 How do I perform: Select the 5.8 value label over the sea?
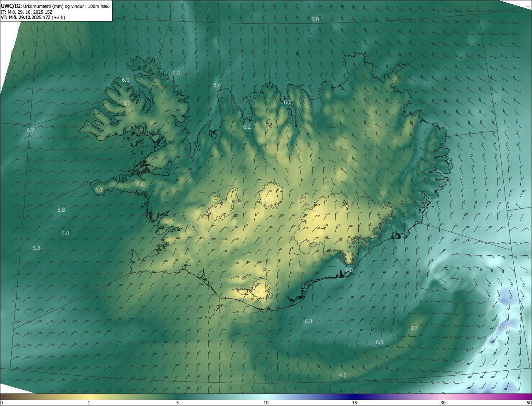point(61,210)
